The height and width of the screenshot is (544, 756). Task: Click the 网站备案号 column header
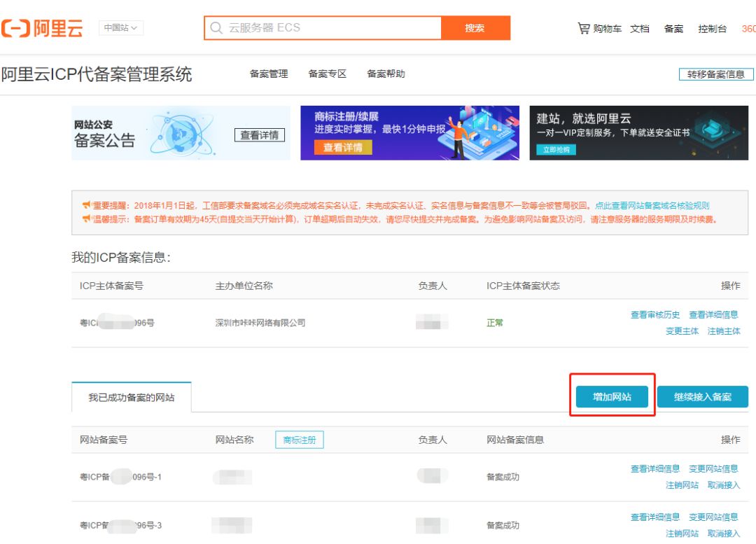click(x=104, y=440)
